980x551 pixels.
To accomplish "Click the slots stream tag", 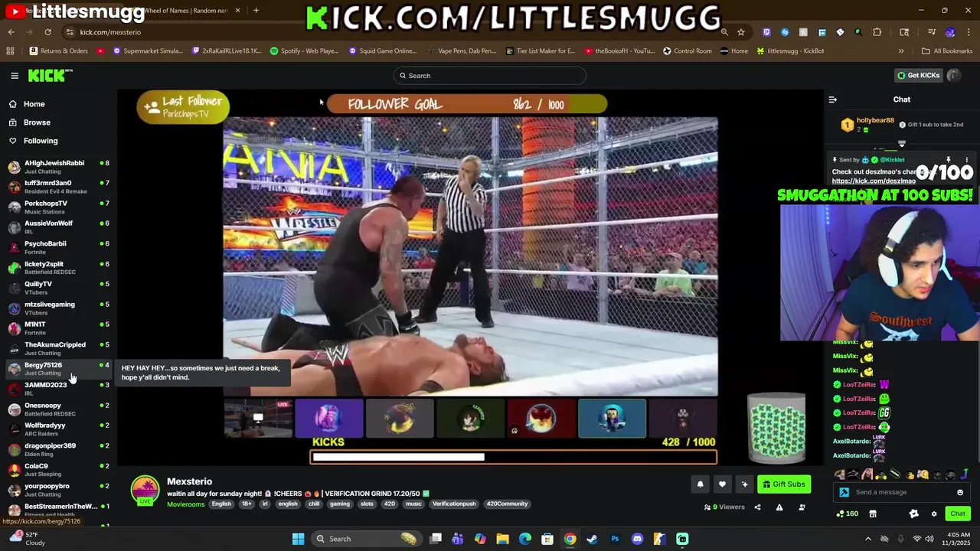I will pyautogui.click(x=367, y=504).
